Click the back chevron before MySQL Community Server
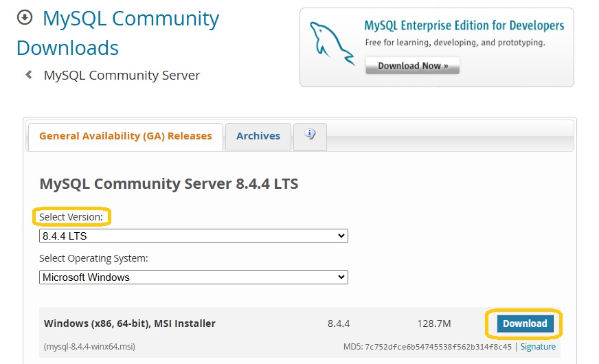 pyautogui.click(x=29, y=74)
